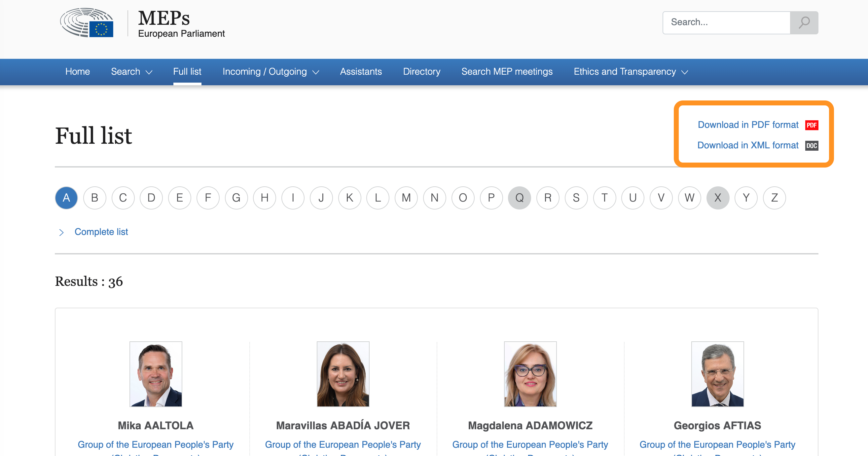
Task: Open Maravillas ABADÍA JOVER's portrait photo
Action: point(343,374)
